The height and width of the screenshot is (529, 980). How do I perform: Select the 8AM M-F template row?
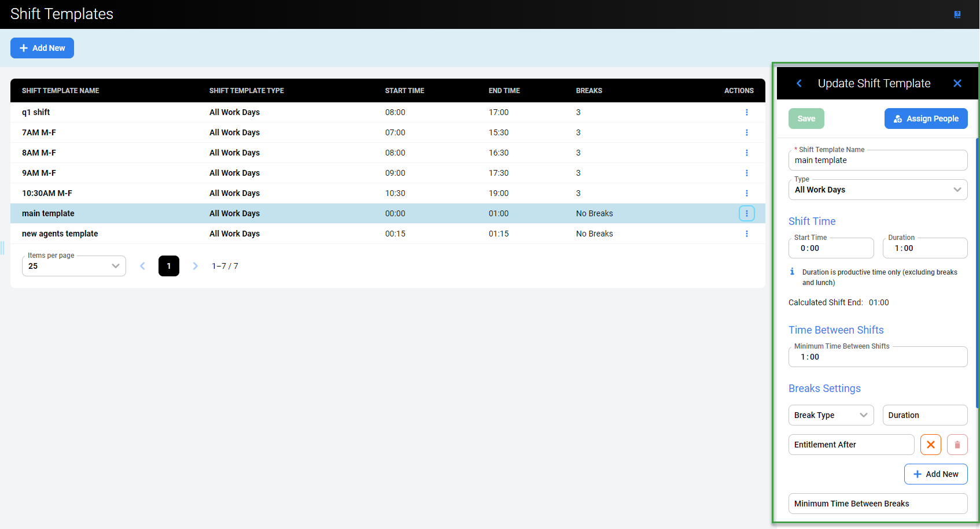tap(39, 153)
